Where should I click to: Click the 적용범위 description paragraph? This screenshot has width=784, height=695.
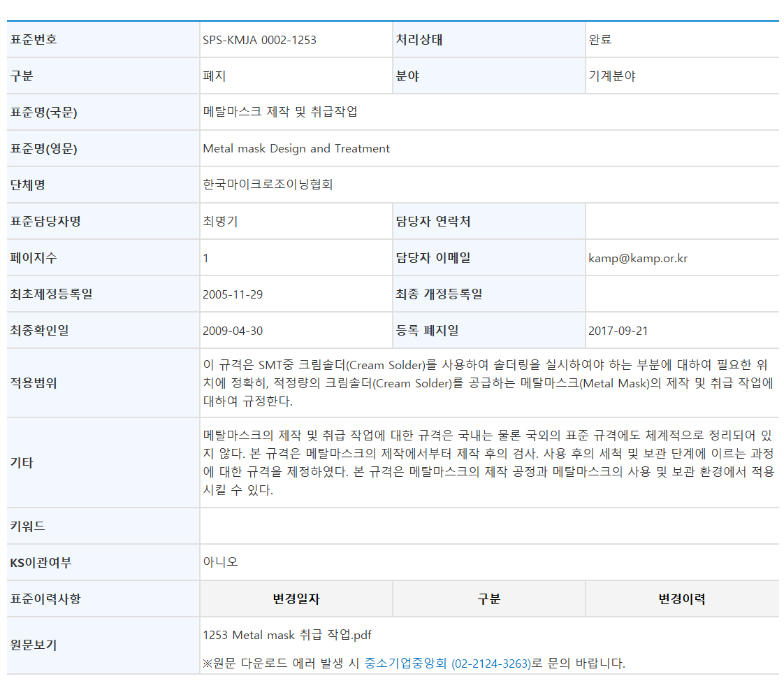coord(488,383)
